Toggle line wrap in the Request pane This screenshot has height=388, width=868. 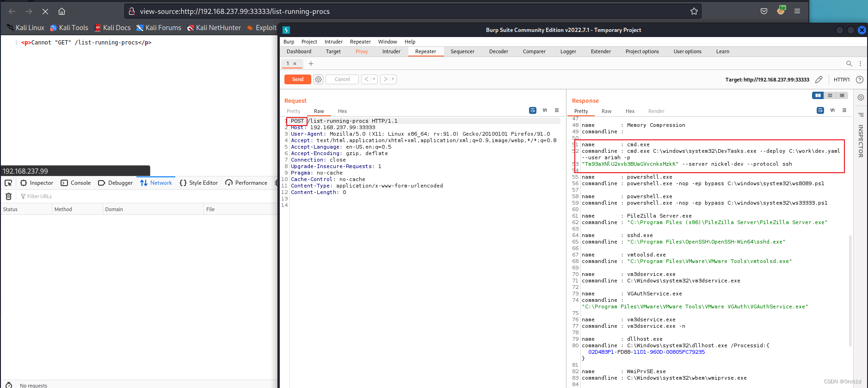pos(533,110)
